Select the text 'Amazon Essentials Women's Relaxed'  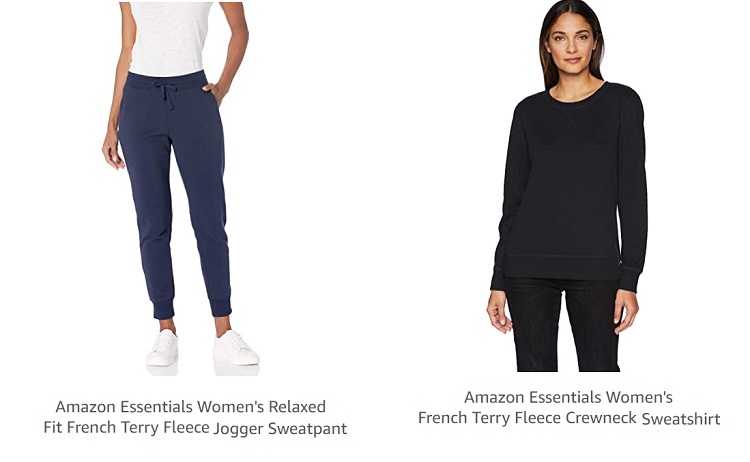[191, 407]
